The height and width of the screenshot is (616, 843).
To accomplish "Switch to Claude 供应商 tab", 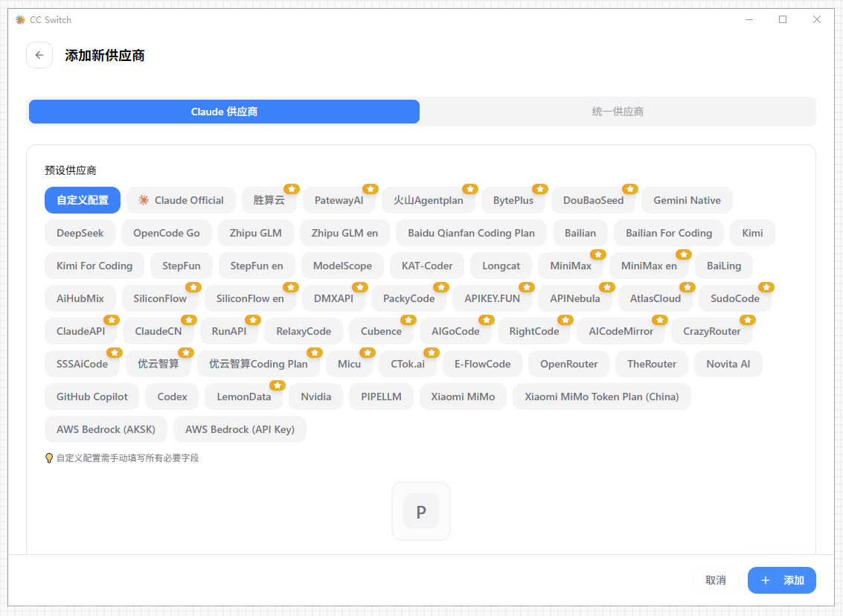I will tap(224, 112).
